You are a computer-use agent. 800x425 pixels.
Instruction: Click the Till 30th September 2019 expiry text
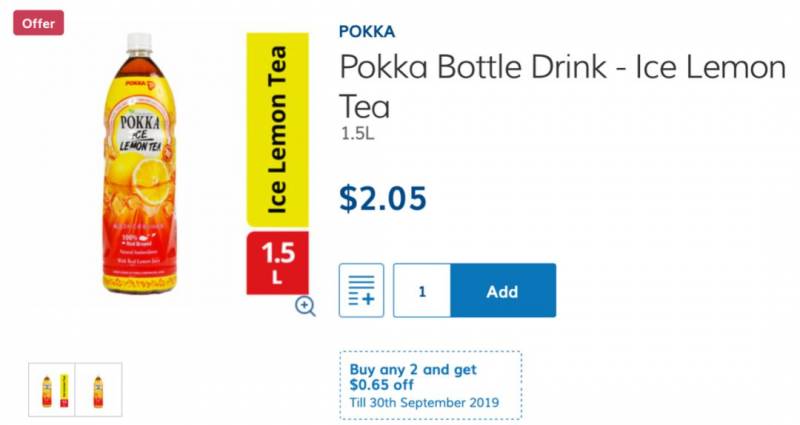point(424,402)
